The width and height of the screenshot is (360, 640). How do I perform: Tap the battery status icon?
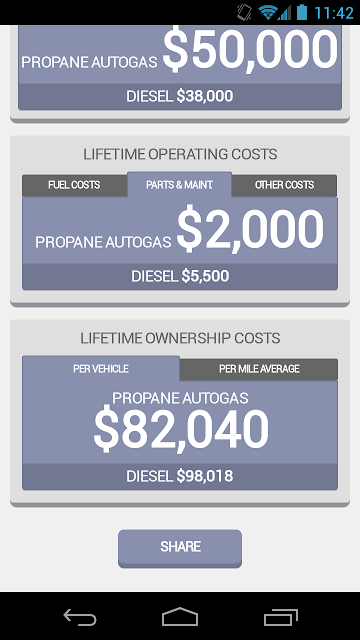tap(302, 12)
